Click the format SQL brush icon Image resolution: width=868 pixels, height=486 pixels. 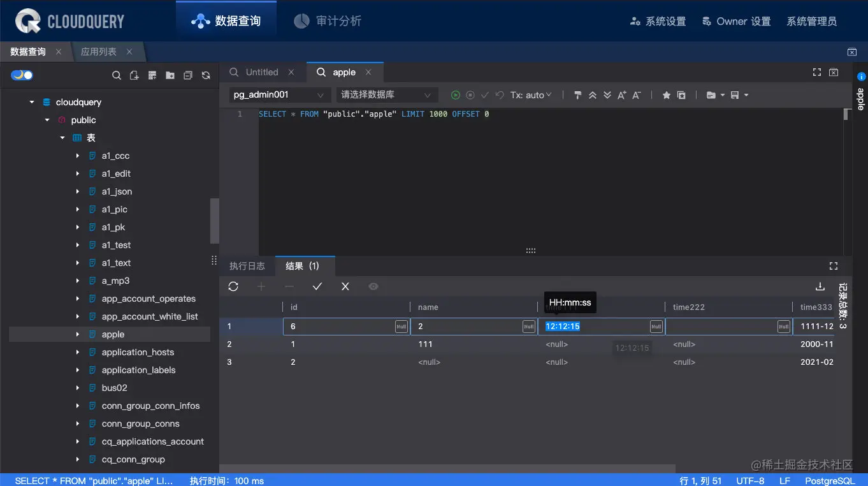coord(578,95)
